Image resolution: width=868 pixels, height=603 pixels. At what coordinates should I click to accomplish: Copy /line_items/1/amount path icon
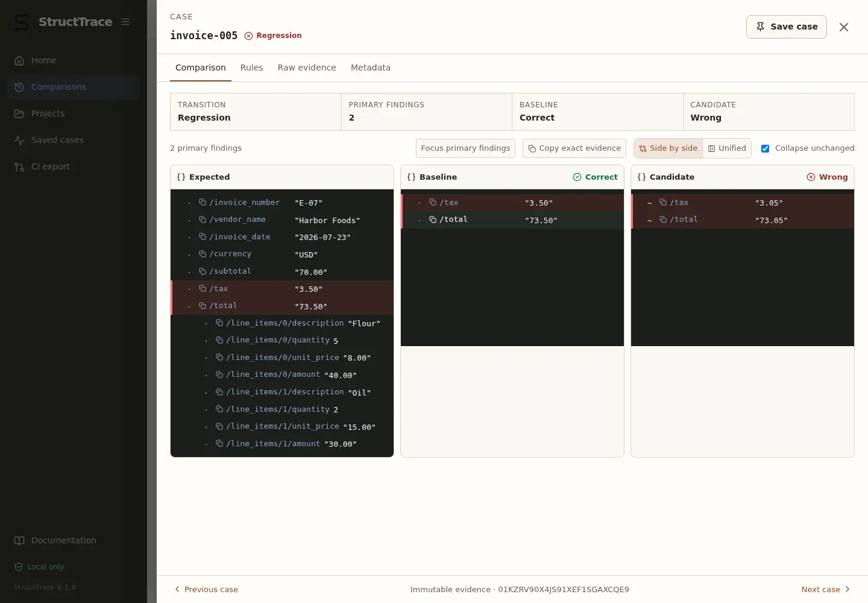tap(219, 444)
